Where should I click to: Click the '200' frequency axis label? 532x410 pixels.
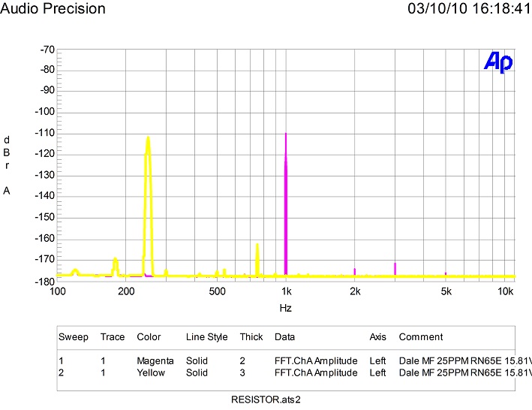(x=126, y=291)
